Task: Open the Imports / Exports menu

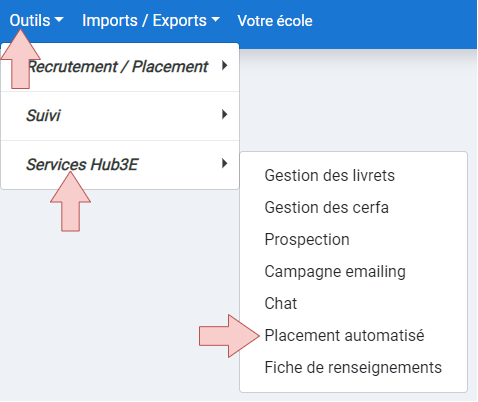Action: pos(151,21)
